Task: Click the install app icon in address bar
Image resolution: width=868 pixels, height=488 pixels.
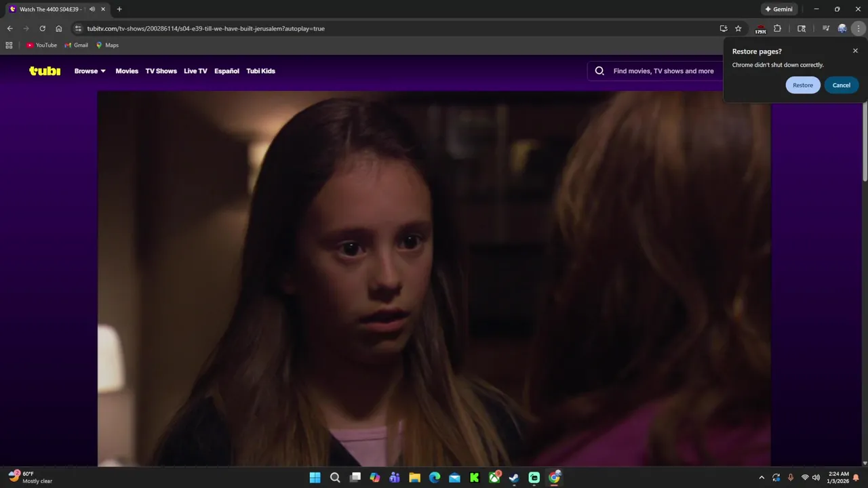Action: coord(724,28)
